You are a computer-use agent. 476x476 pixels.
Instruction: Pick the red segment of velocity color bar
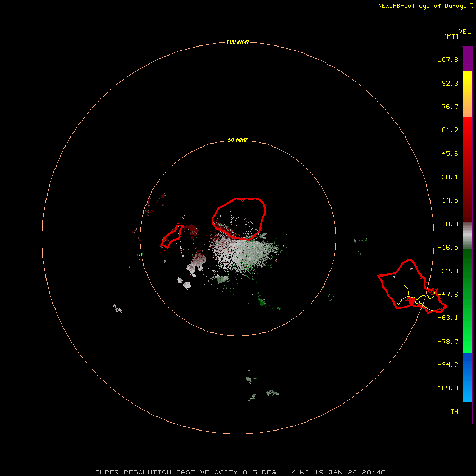point(467,169)
